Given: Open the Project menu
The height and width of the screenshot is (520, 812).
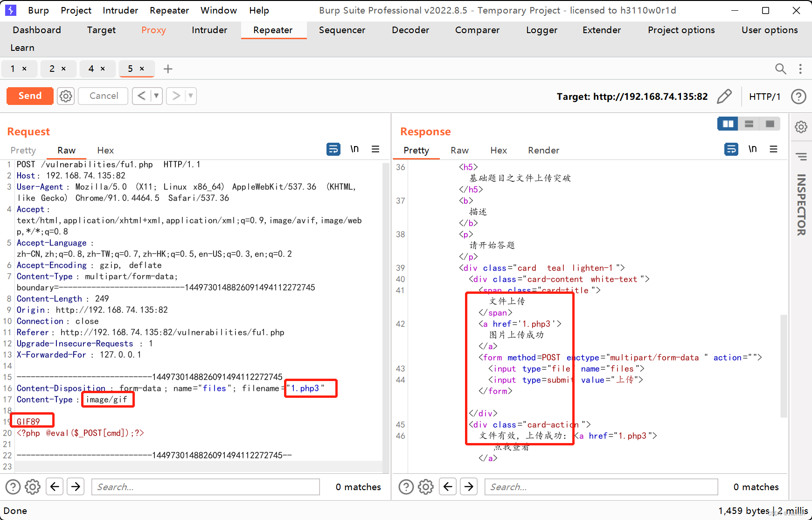Looking at the screenshot, I should click(x=76, y=10).
